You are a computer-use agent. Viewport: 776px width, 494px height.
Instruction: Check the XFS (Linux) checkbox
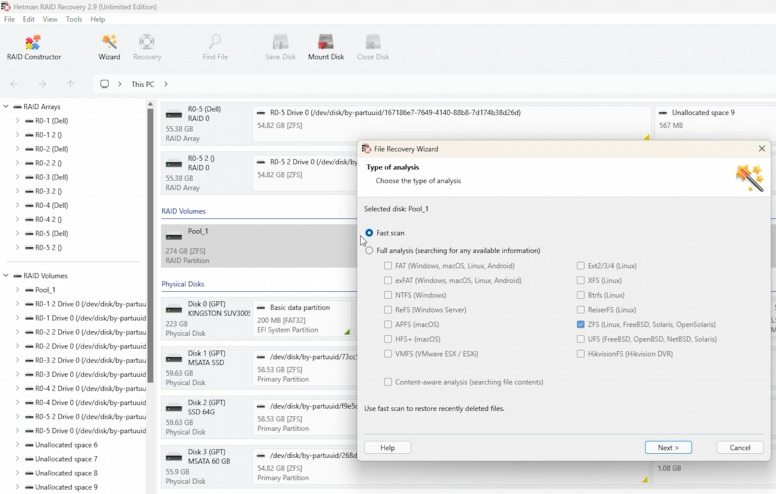[581, 280]
